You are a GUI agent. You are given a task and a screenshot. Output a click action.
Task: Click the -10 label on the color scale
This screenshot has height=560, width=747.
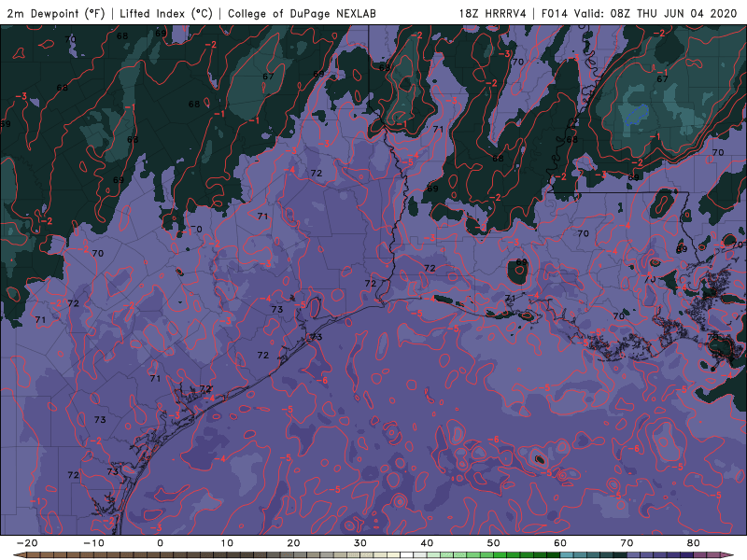(93, 543)
